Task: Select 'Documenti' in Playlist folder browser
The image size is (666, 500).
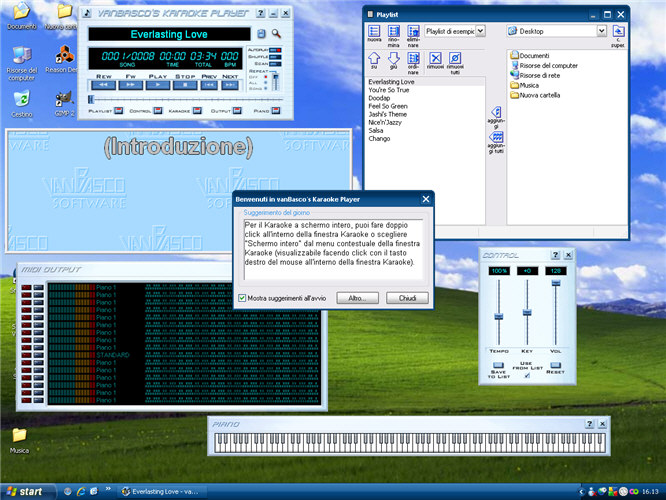Action: click(x=530, y=56)
